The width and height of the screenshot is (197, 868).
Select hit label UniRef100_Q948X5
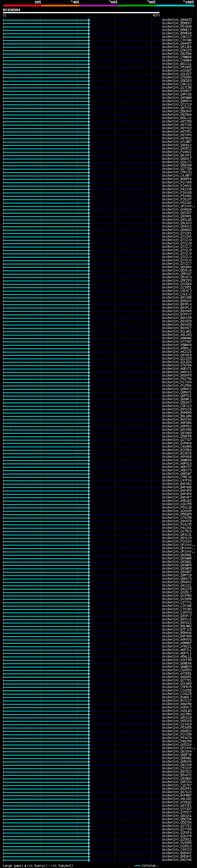click(177, 20)
